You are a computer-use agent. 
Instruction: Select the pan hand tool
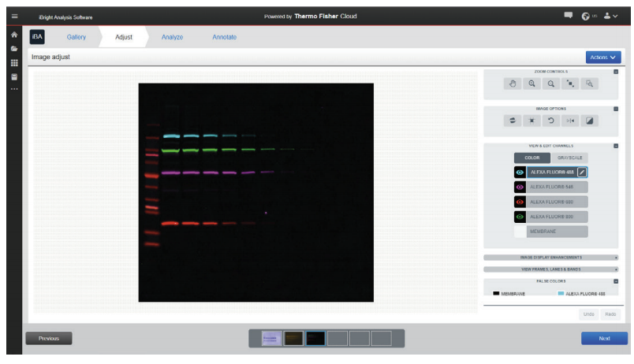click(512, 84)
